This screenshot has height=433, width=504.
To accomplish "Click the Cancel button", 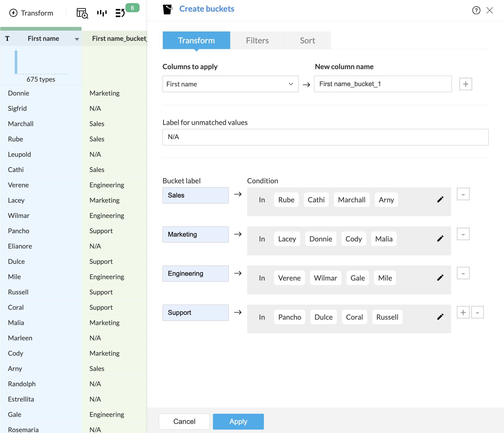I will click(x=184, y=421).
